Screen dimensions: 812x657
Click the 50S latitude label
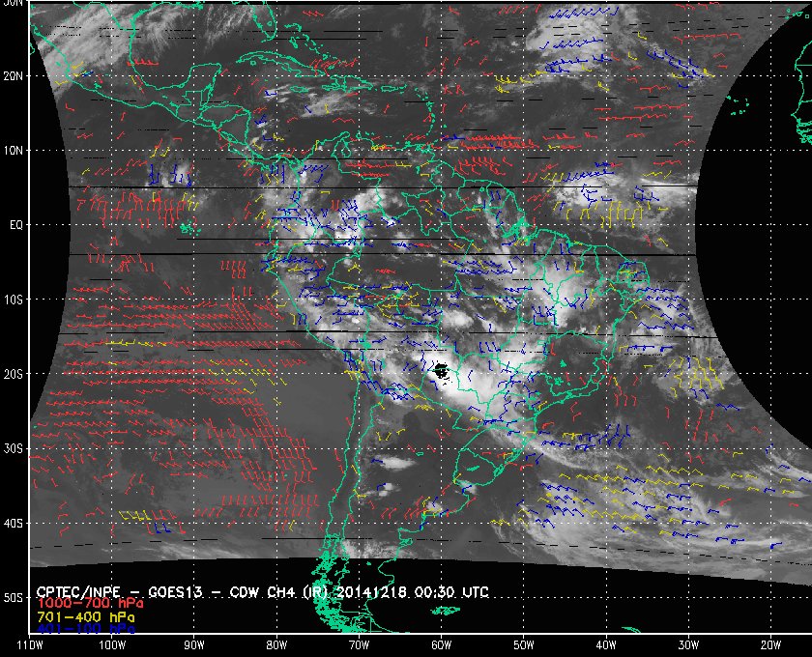tap(14, 598)
